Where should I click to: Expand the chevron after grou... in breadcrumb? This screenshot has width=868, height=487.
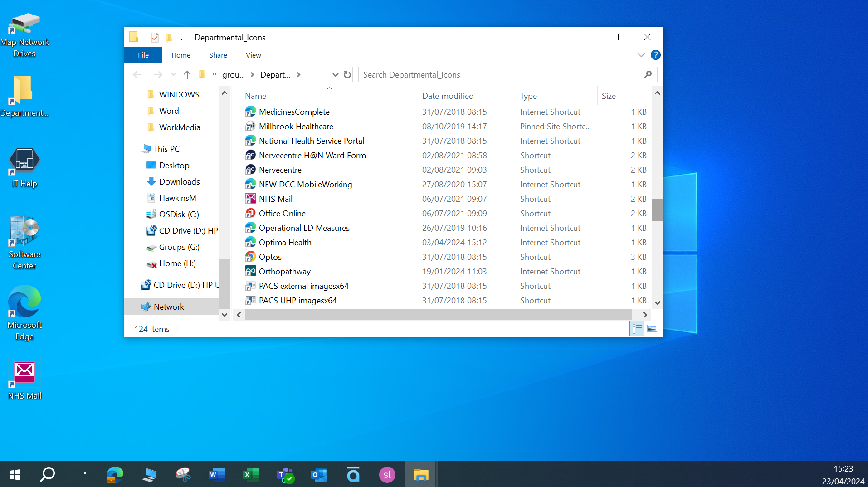pyautogui.click(x=253, y=75)
